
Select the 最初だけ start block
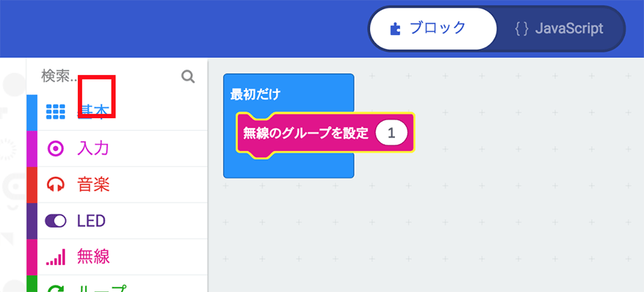point(255,94)
